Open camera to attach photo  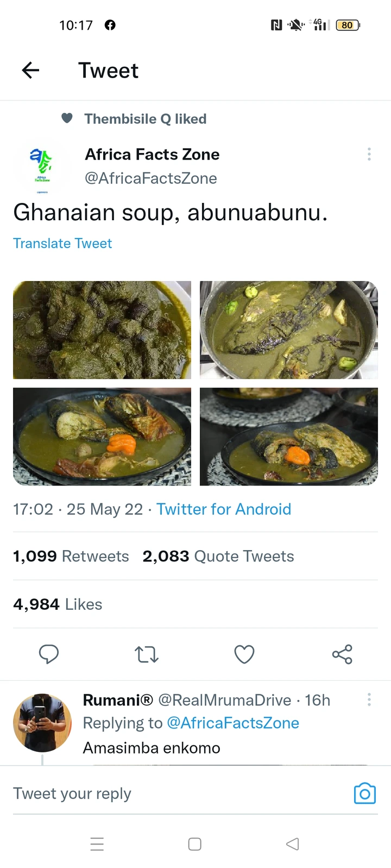[x=365, y=794]
